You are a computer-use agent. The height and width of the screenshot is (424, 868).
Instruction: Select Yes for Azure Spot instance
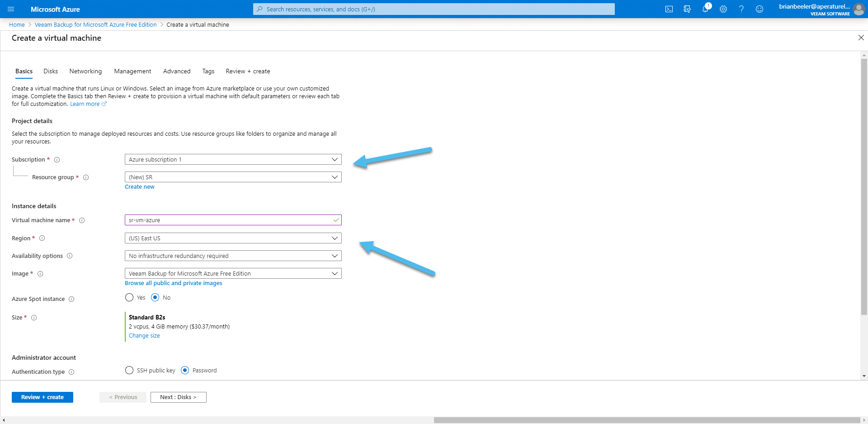(129, 297)
